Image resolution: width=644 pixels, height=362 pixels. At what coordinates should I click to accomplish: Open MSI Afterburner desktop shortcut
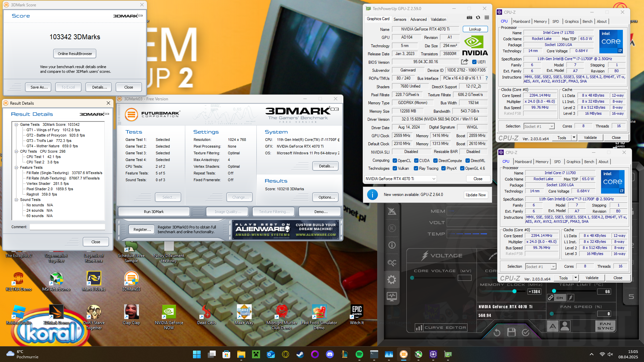click(56, 281)
